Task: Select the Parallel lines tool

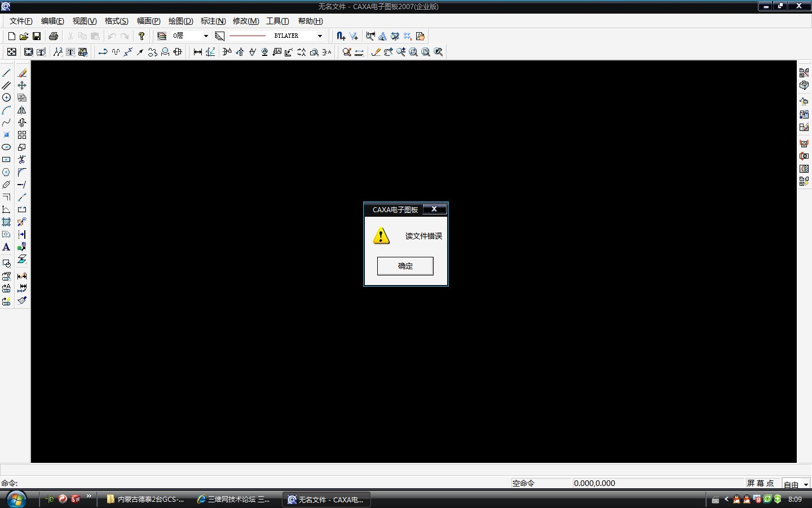Action: 7,86
